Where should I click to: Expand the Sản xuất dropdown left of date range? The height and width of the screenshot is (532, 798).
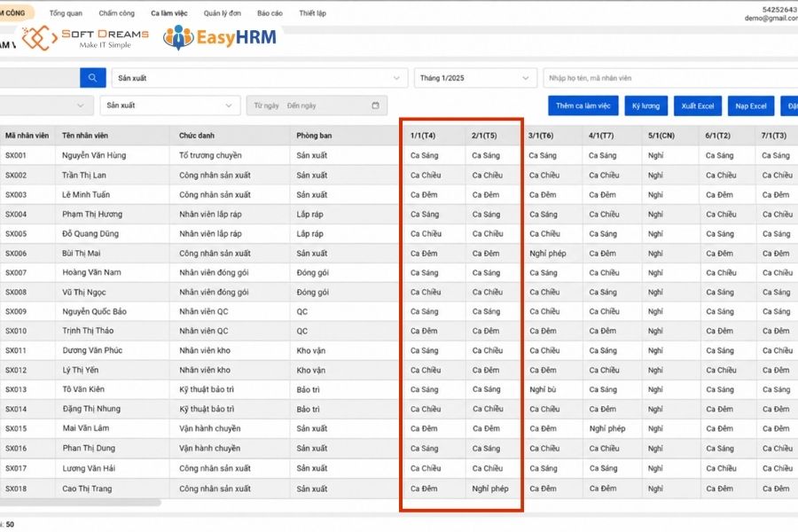[x=170, y=106]
